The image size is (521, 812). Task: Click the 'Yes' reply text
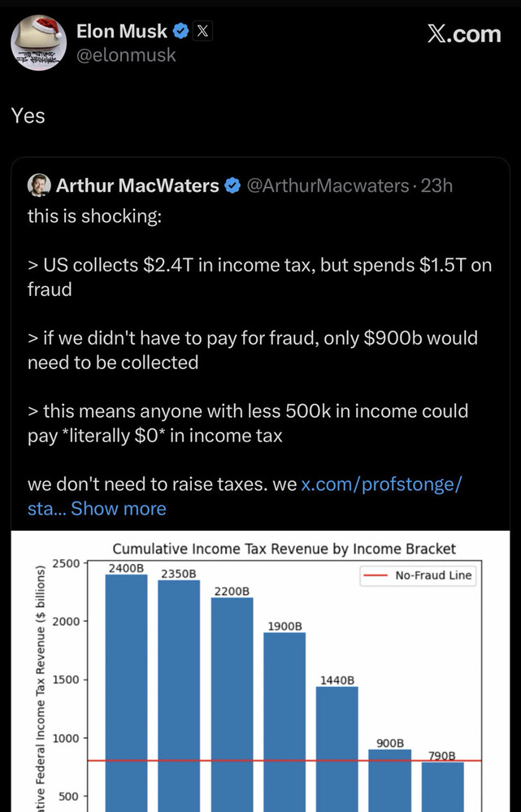point(28,115)
